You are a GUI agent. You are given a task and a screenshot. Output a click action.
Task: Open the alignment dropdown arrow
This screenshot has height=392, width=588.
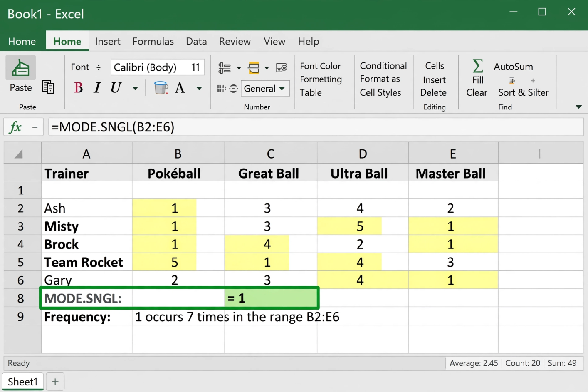click(x=239, y=68)
